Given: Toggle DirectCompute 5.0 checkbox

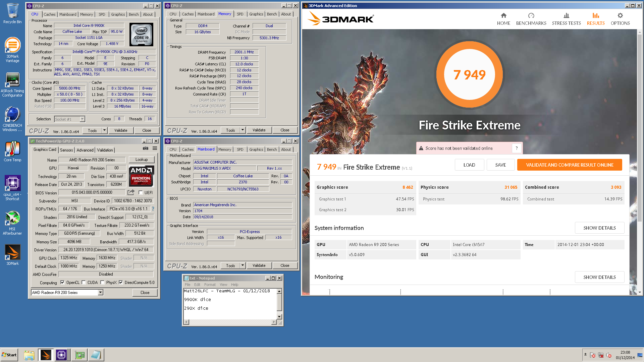Looking at the screenshot, I should [121, 283].
